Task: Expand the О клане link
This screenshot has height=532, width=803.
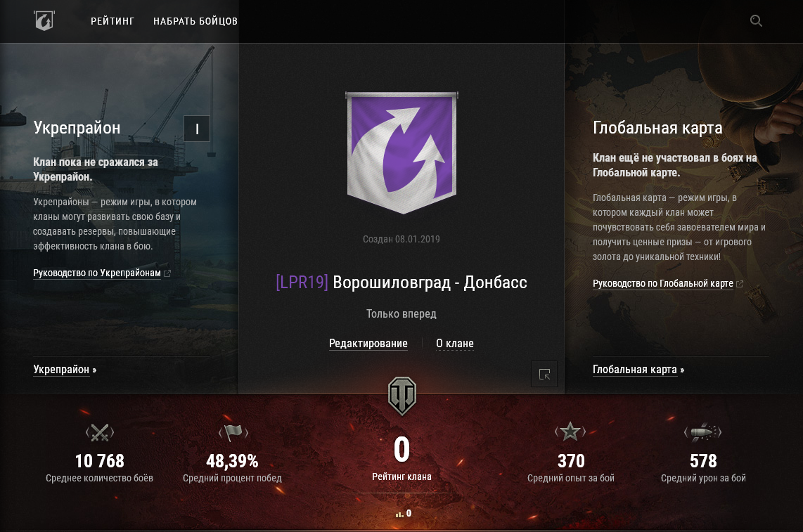Action: point(455,343)
